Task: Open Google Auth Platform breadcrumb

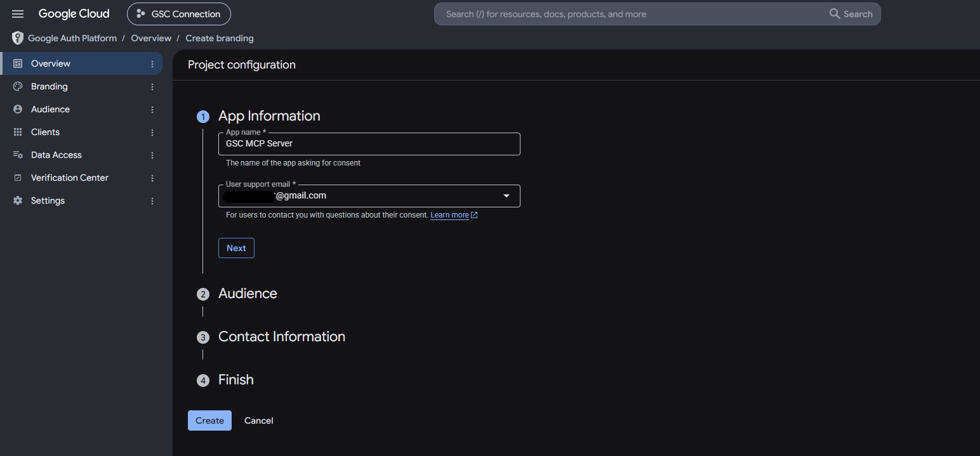Action: click(x=72, y=38)
